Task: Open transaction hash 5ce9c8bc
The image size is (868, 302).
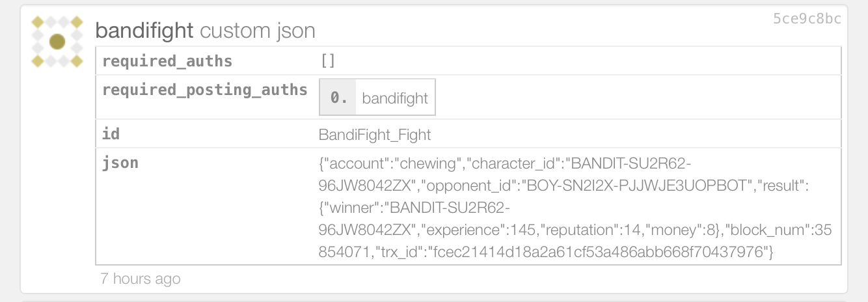Action: click(x=806, y=19)
